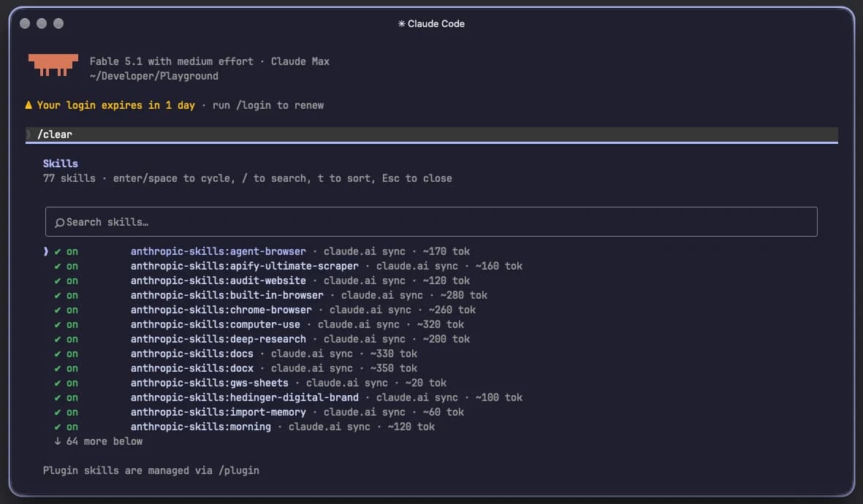Click the Claude Code pixel-art mascot logo
The image size is (863, 504).
[x=53, y=65]
